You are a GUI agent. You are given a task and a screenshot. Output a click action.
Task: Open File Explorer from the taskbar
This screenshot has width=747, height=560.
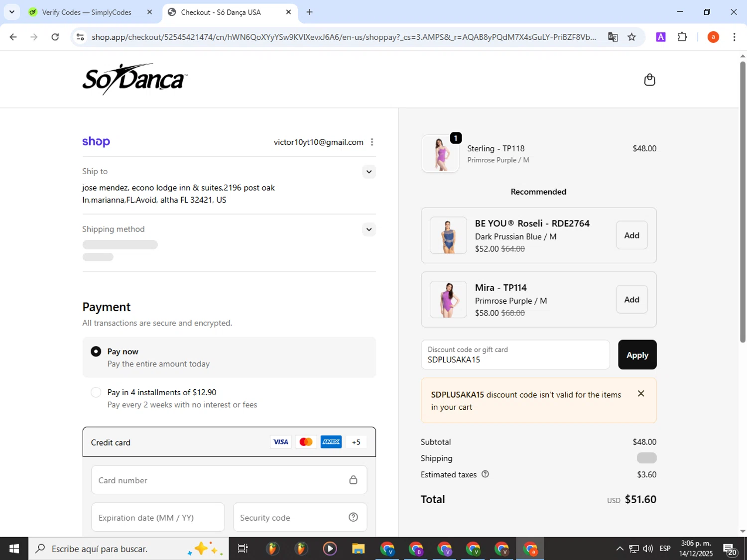(x=358, y=549)
